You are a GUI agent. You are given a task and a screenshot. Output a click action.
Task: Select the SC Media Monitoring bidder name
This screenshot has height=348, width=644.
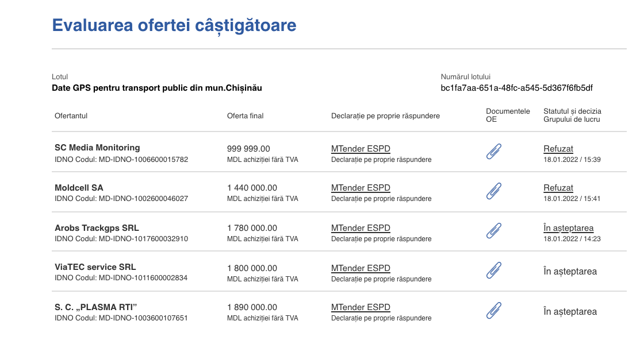click(97, 148)
